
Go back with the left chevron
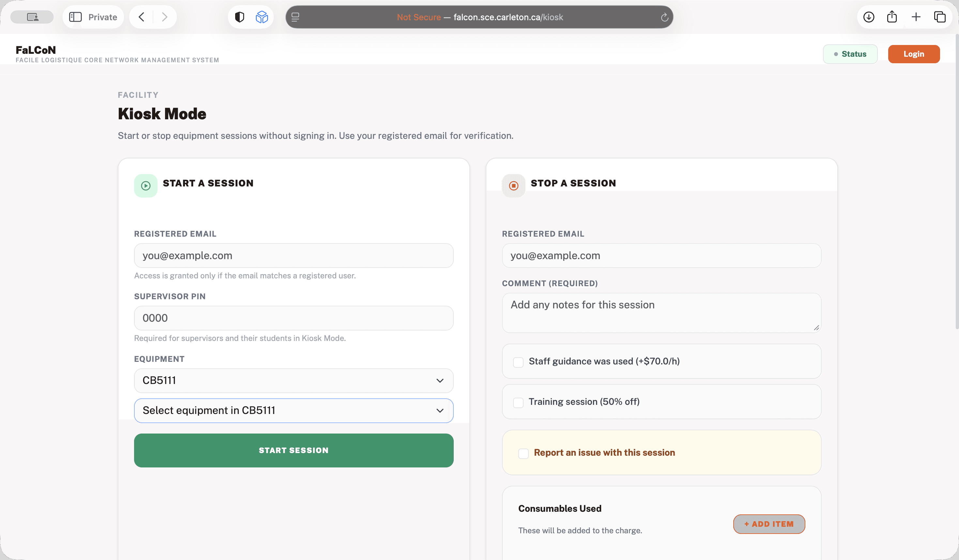click(142, 17)
